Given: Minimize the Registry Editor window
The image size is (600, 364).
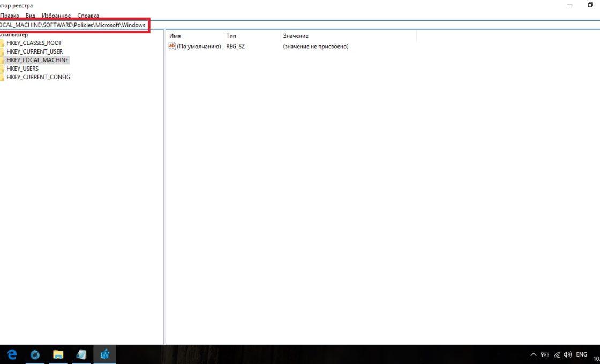Looking at the screenshot, I should (x=569, y=5).
